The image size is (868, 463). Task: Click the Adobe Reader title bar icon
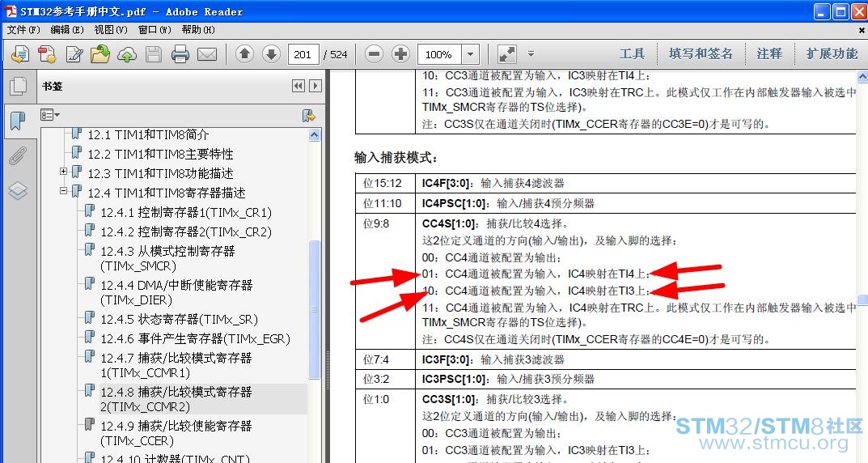click(x=11, y=11)
